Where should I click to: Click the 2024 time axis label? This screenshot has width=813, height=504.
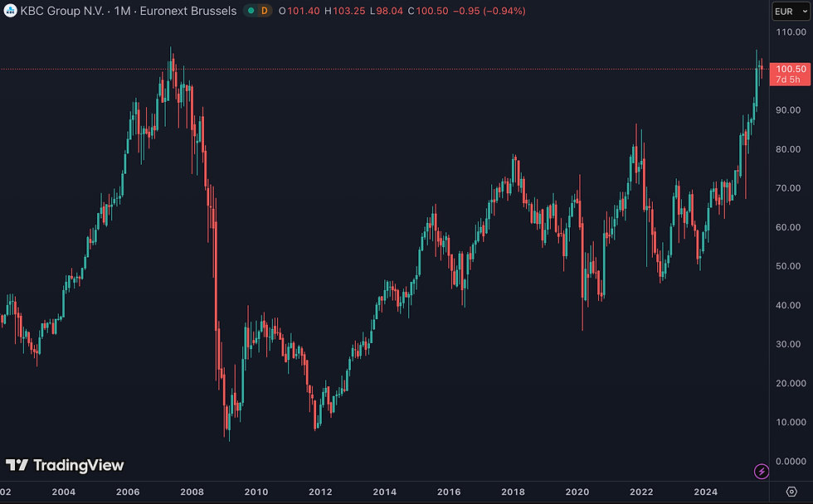pos(706,492)
